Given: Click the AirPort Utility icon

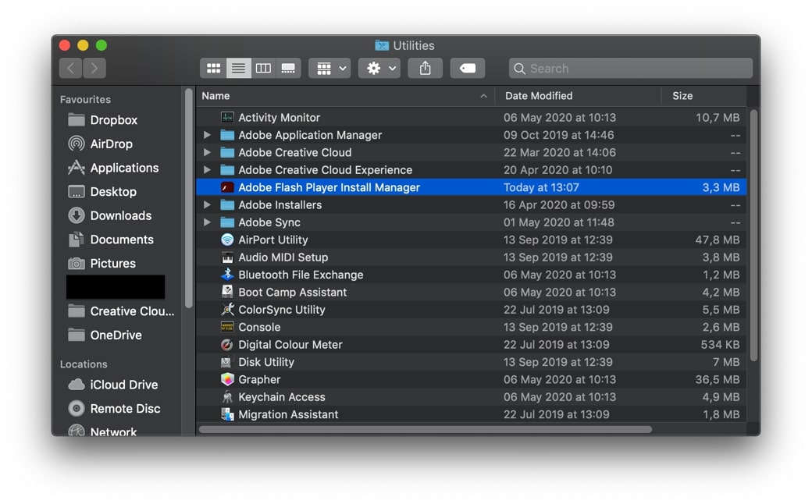Looking at the screenshot, I should click(226, 240).
